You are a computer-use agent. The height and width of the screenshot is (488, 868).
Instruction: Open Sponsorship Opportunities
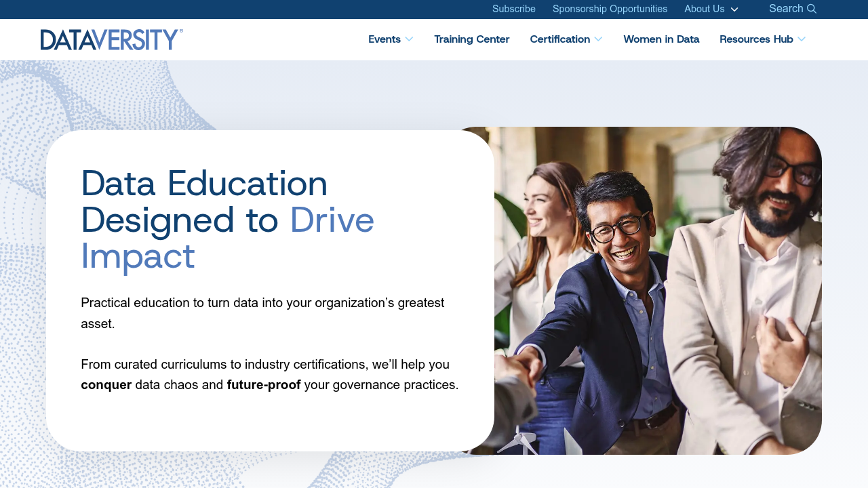tap(610, 9)
